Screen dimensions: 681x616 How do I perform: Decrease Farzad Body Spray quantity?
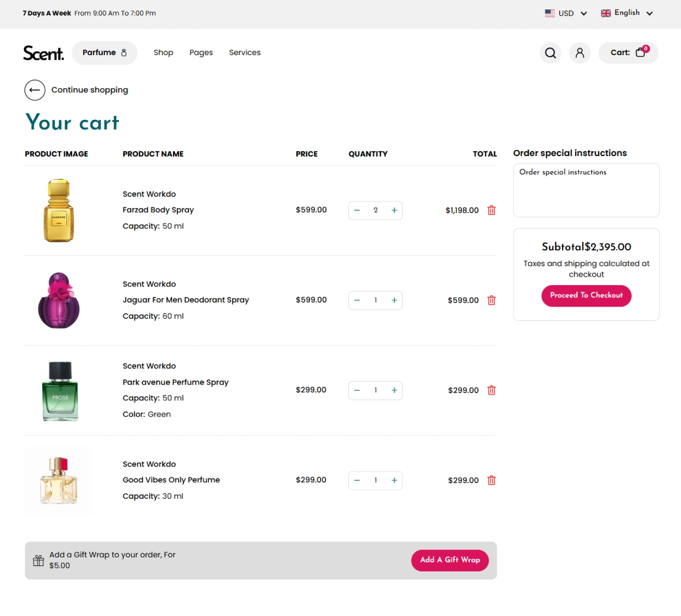[x=357, y=210]
